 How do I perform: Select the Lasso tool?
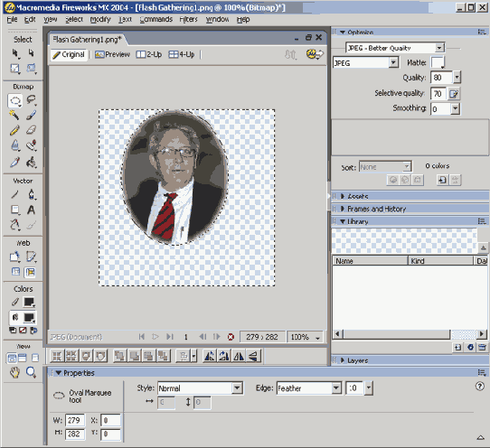click(31, 101)
